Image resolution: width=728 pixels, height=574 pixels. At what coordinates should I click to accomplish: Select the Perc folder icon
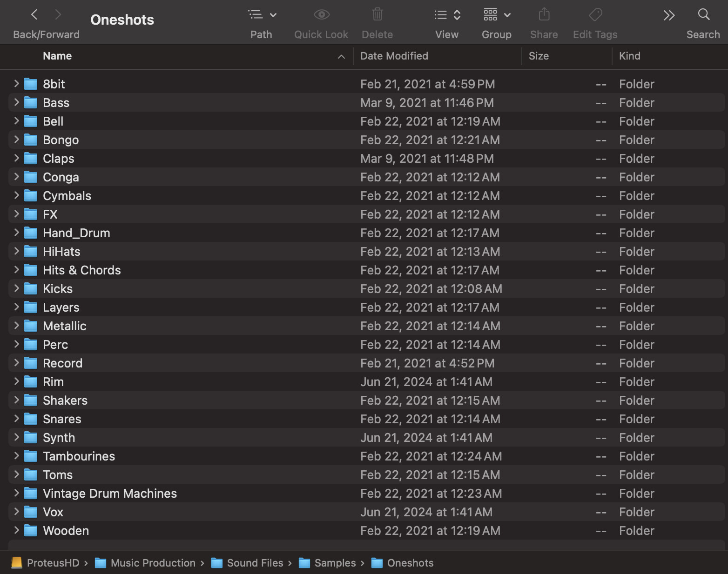(31, 345)
